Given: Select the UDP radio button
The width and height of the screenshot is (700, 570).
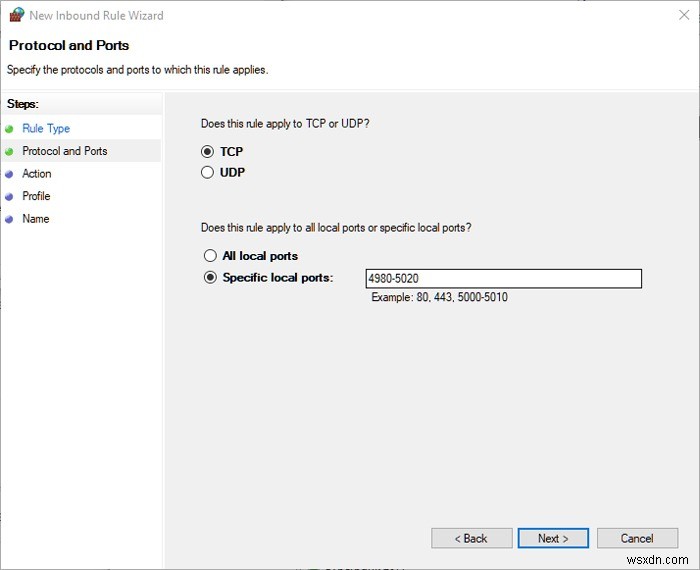Looking at the screenshot, I should pos(208,172).
